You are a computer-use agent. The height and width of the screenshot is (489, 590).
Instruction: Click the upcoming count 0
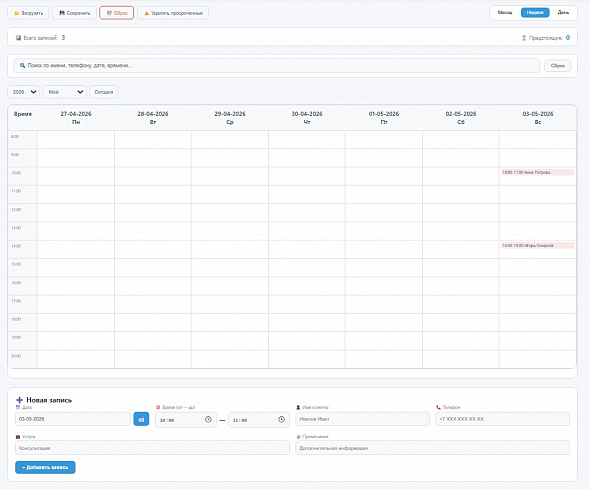568,38
